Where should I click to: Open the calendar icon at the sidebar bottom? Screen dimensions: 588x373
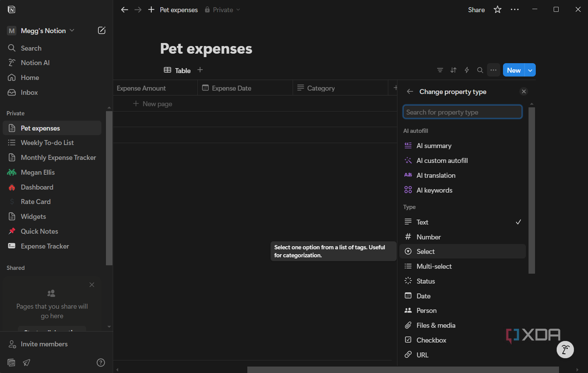tap(12, 363)
